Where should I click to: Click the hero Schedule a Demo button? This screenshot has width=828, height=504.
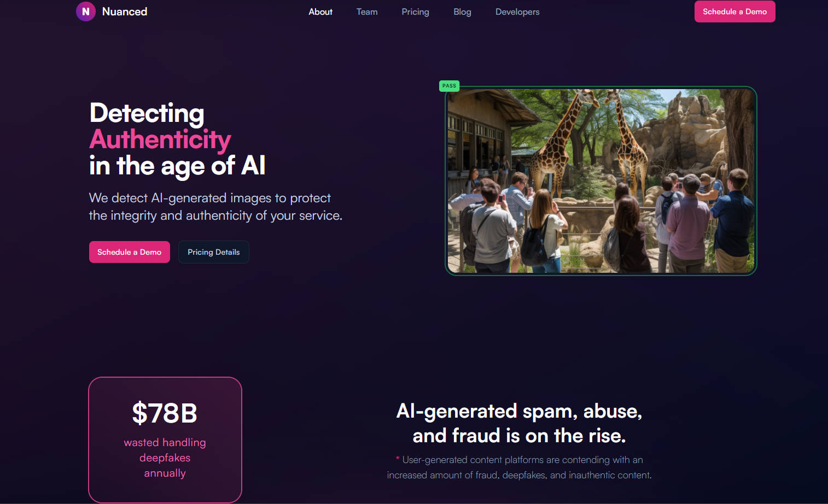pos(130,252)
